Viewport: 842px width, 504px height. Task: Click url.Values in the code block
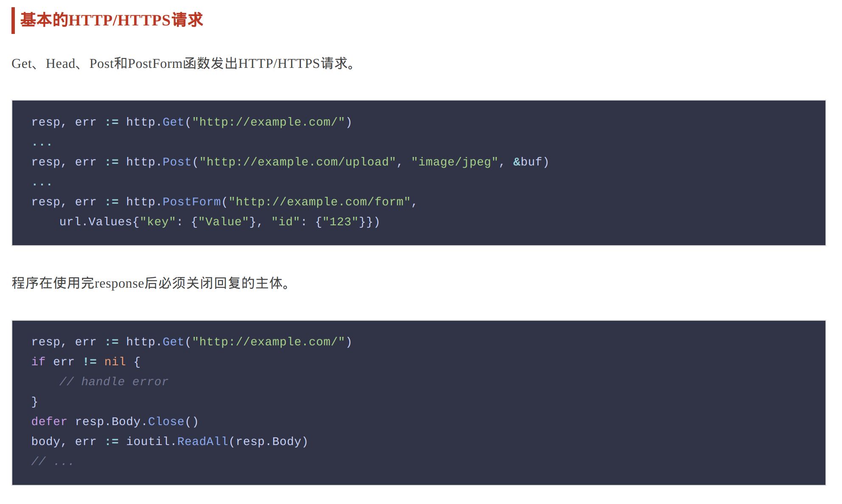click(x=96, y=222)
